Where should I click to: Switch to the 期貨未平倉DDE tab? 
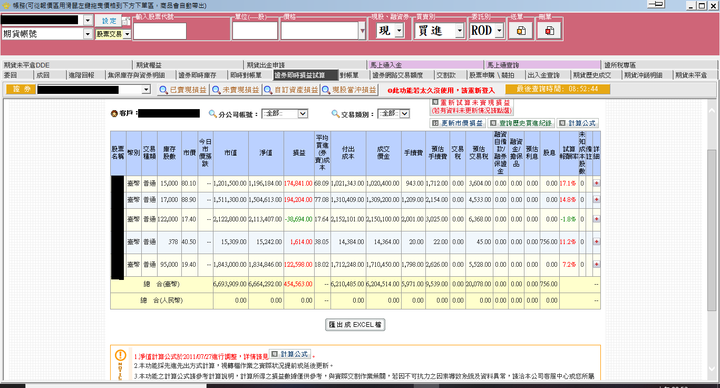click(67, 65)
